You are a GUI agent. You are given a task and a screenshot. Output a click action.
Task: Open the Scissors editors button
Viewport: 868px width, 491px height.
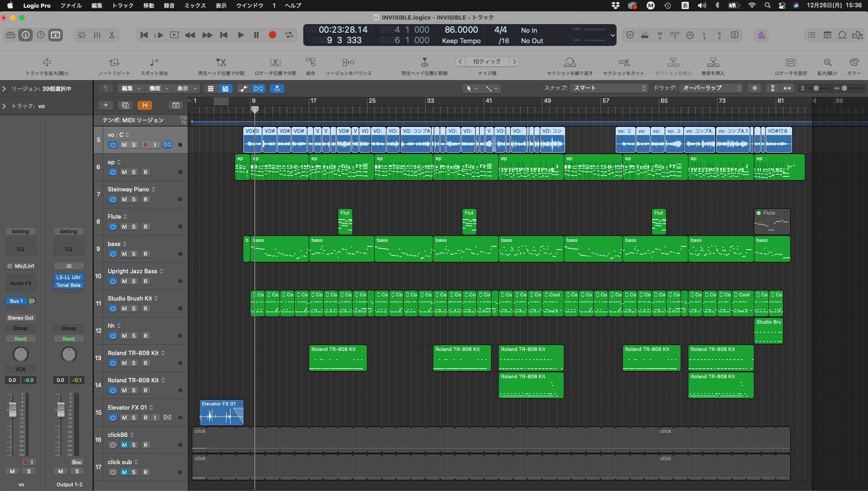112,35
